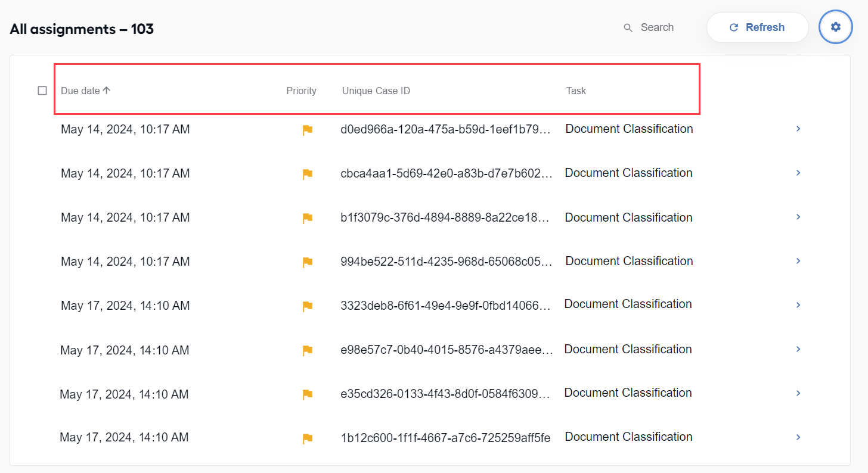The height and width of the screenshot is (473, 868).
Task: Click Document Classification in row 1b12c600
Action: [628, 437]
